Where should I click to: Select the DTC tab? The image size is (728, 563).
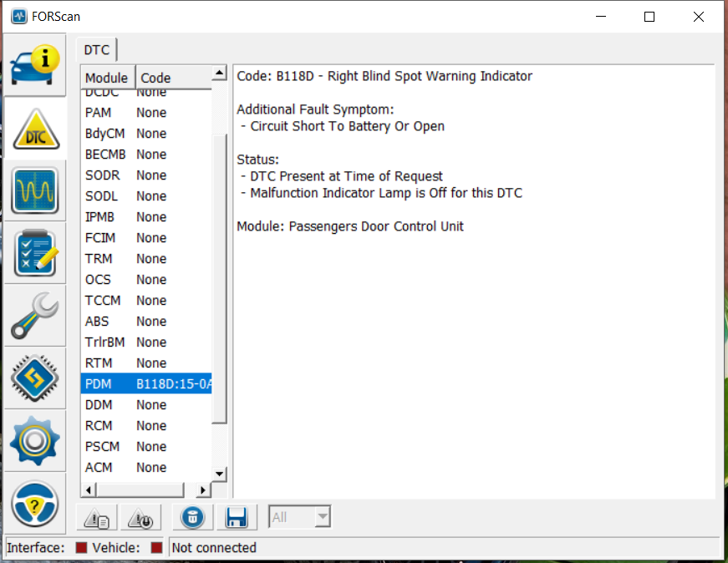tap(97, 50)
